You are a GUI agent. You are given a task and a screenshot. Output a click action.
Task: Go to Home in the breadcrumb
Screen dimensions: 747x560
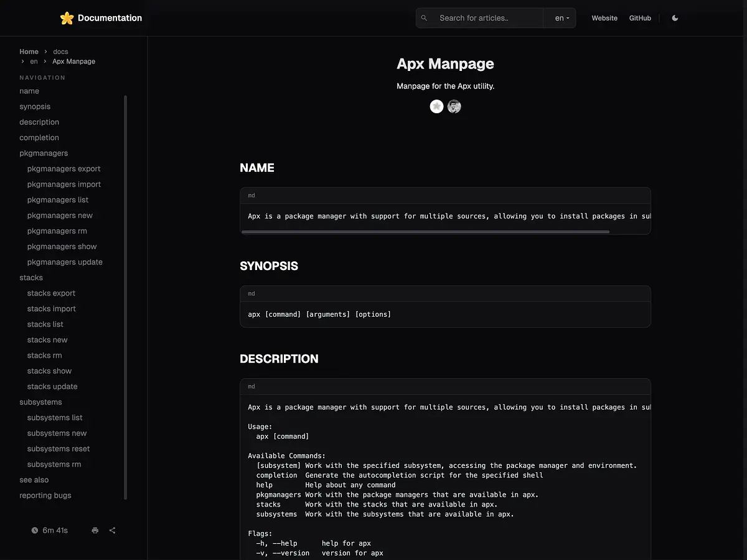(29, 52)
